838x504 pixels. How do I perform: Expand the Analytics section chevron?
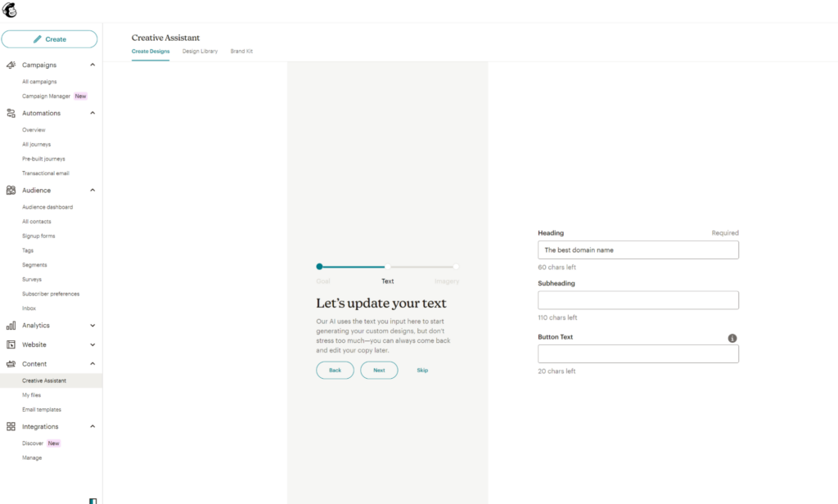(92, 326)
